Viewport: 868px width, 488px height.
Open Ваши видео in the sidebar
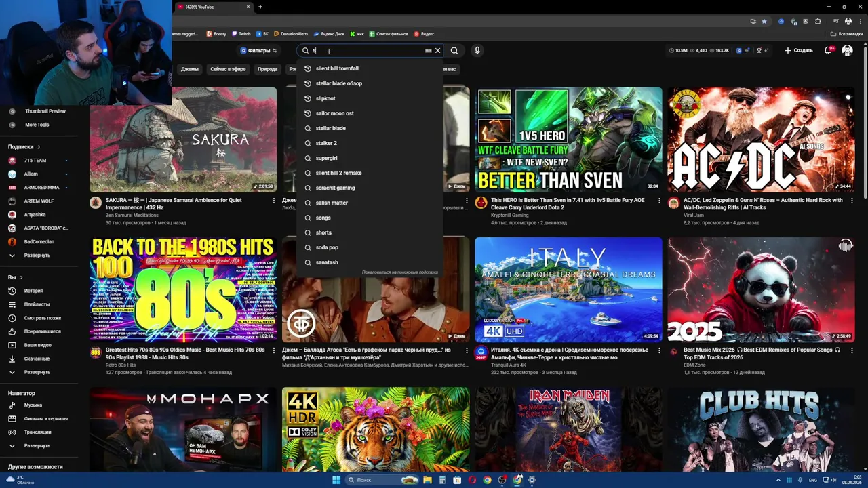click(x=37, y=345)
